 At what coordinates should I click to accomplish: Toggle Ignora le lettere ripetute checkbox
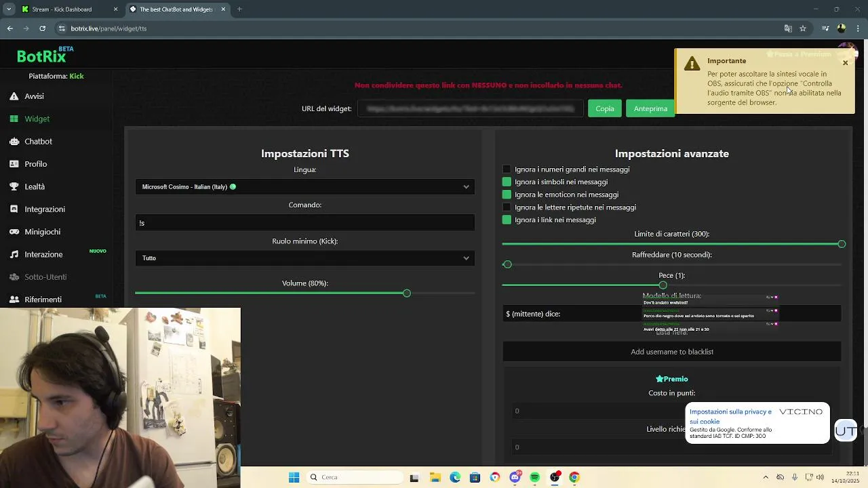pyautogui.click(x=507, y=207)
